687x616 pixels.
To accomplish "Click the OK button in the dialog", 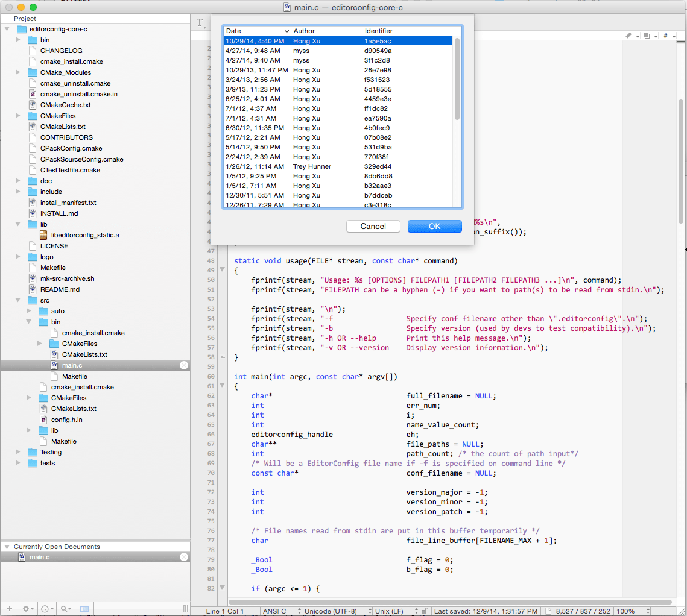I will (x=434, y=226).
